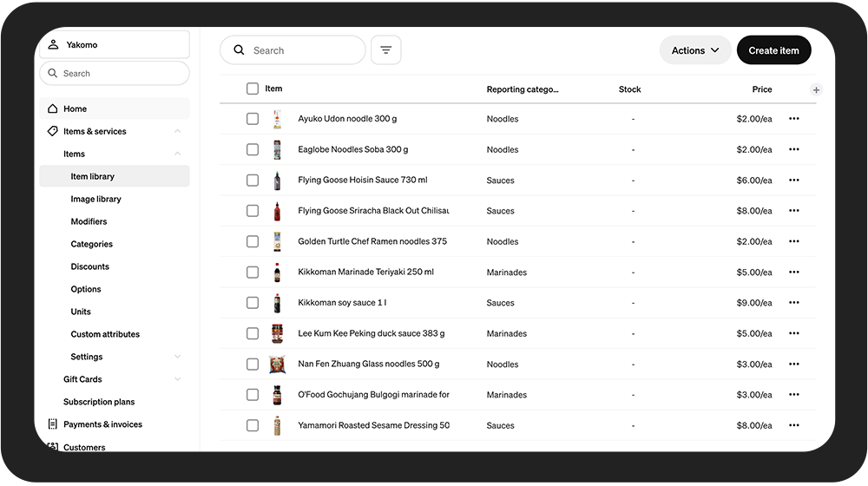Viewport: 868px width, 486px height.
Task: Open the Actions dropdown
Action: [695, 50]
